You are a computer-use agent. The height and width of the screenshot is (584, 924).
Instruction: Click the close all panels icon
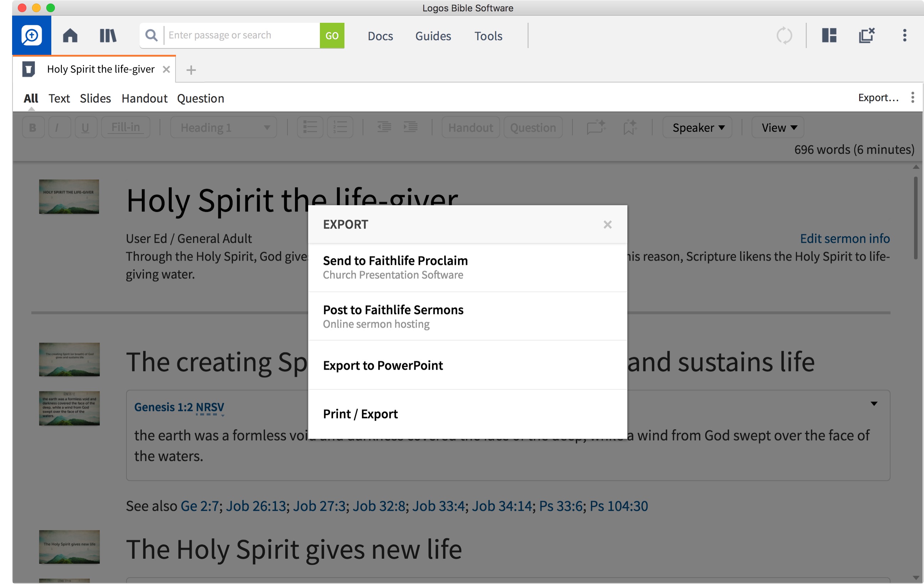(x=866, y=36)
